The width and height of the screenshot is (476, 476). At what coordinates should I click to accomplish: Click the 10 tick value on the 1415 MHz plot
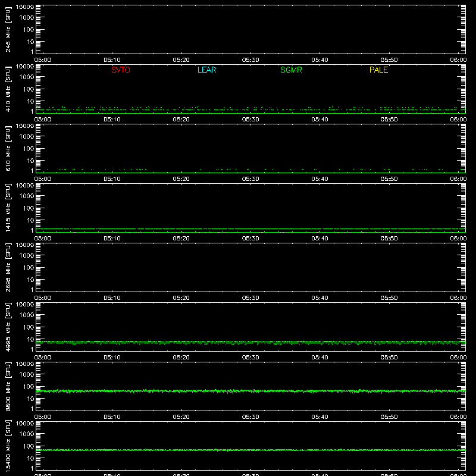pos(30,220)
